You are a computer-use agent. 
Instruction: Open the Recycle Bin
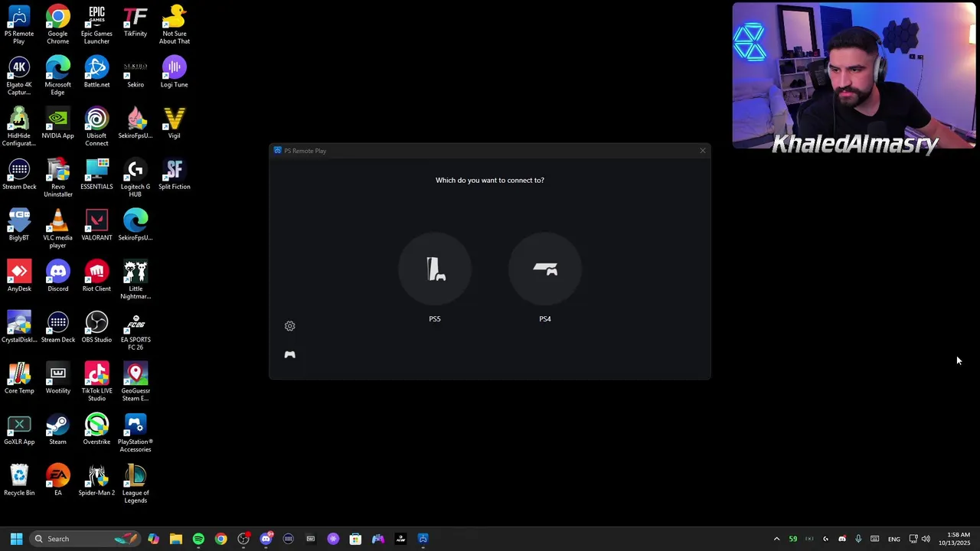pos(19,480)
